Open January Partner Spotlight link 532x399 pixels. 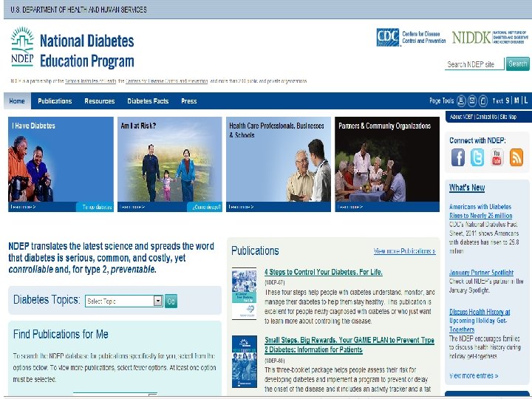click(481, 273)
